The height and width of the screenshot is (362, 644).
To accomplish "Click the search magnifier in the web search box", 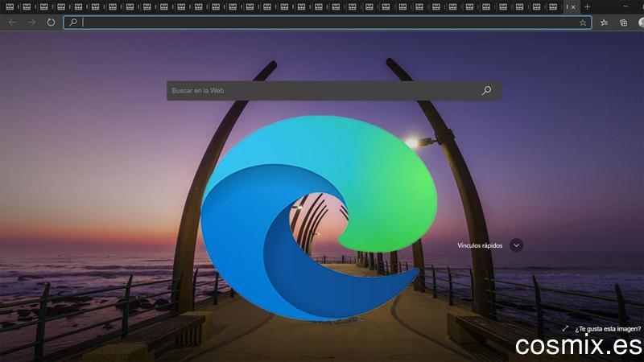I will [486, 90].
